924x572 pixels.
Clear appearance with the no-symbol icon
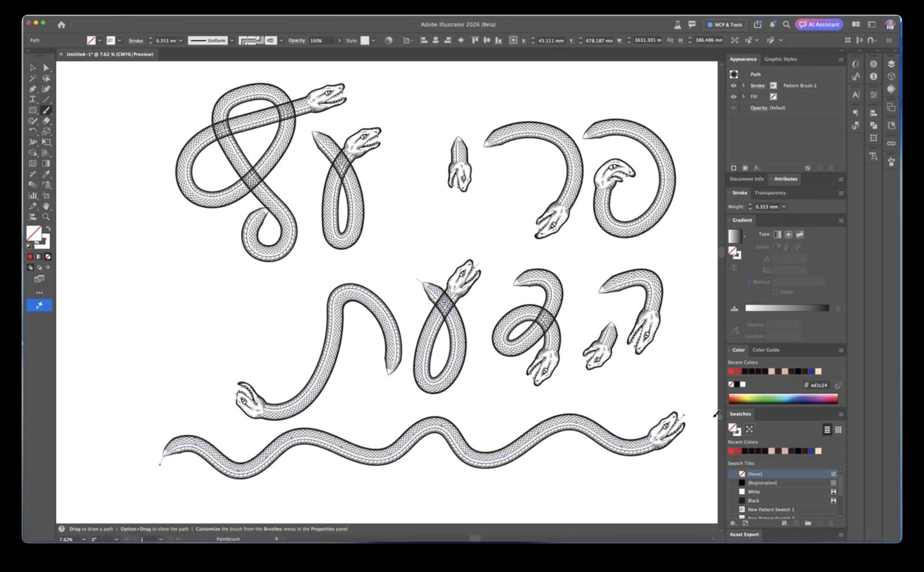tap(808, 168)
